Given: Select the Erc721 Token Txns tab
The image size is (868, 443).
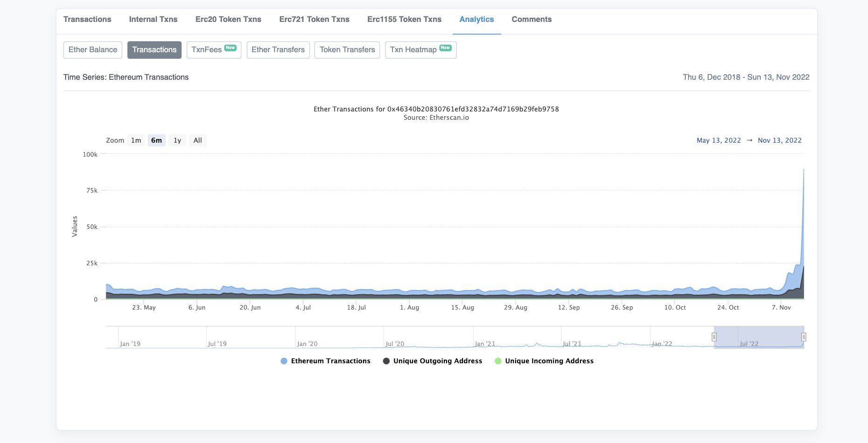Looking at the screenshot, I should tap(314, 19).
